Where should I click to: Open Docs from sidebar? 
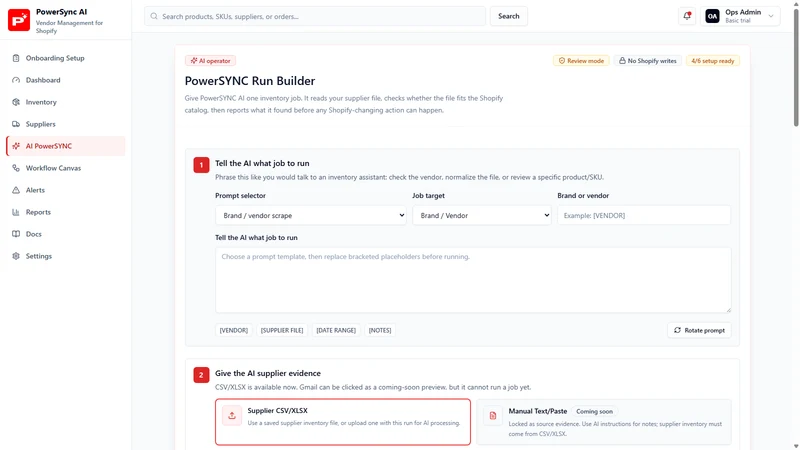pos(66,234)
